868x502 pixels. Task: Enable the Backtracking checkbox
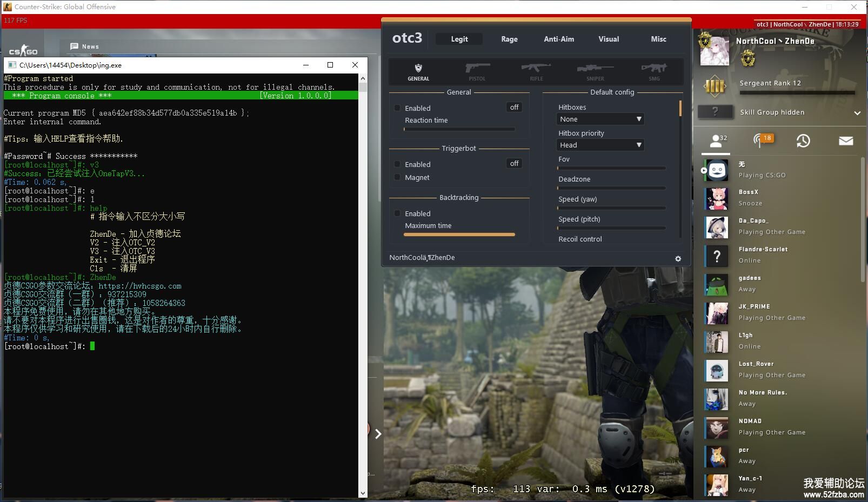point(397,213)
